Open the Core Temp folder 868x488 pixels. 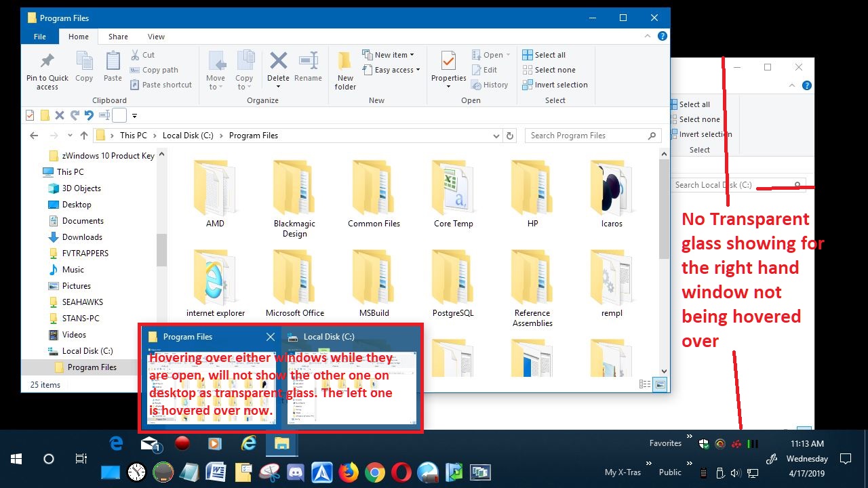pyautogui.click(x=453, y=193)
